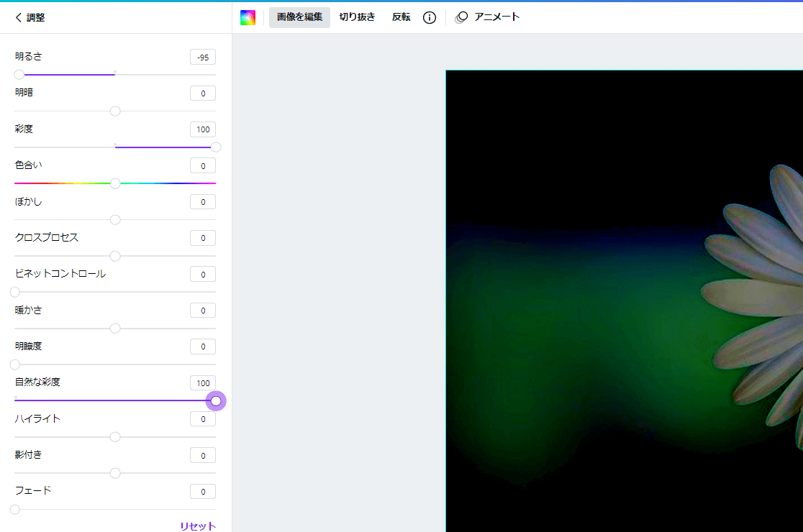803x532 pixels.
Task: Select the 明るさ value field showing -95
Action: pos(202,56)
